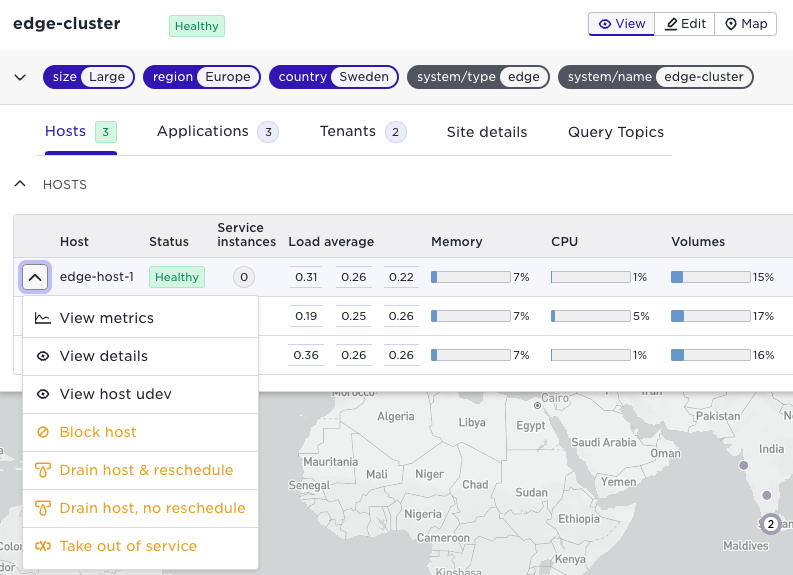The image size is (793, 575).
Task: Click the block icon beside Block host
Action: pos(42,432)
